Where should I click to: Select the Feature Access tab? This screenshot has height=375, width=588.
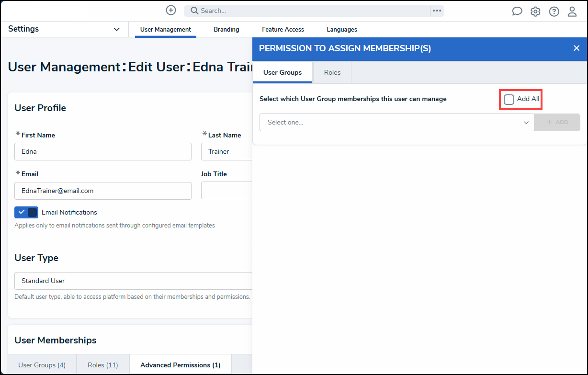coord(283,29)
